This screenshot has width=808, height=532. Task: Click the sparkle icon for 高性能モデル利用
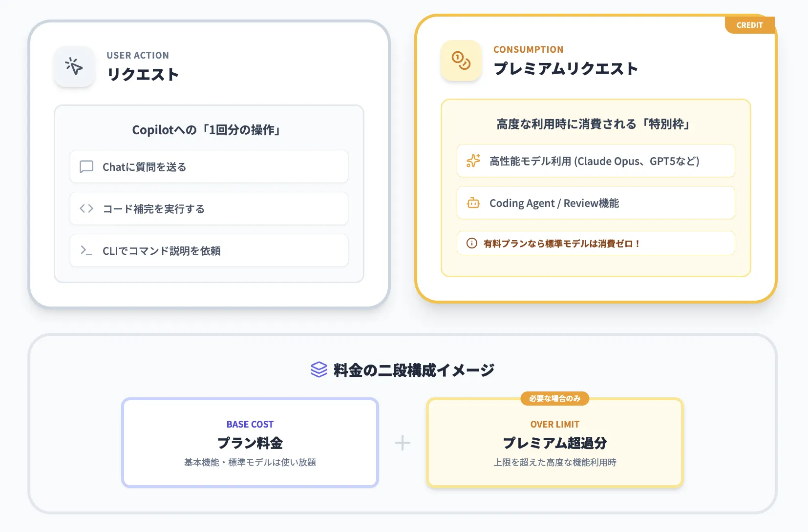pos(473,161)
